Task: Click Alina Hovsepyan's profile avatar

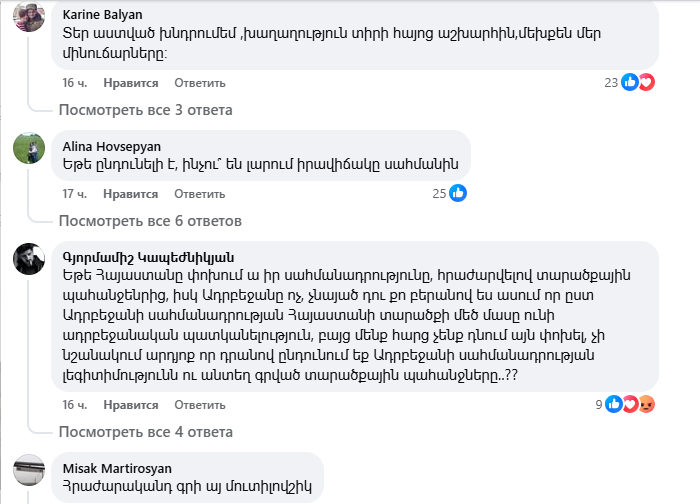Action: pyautogui.click(x=28, y=148)
